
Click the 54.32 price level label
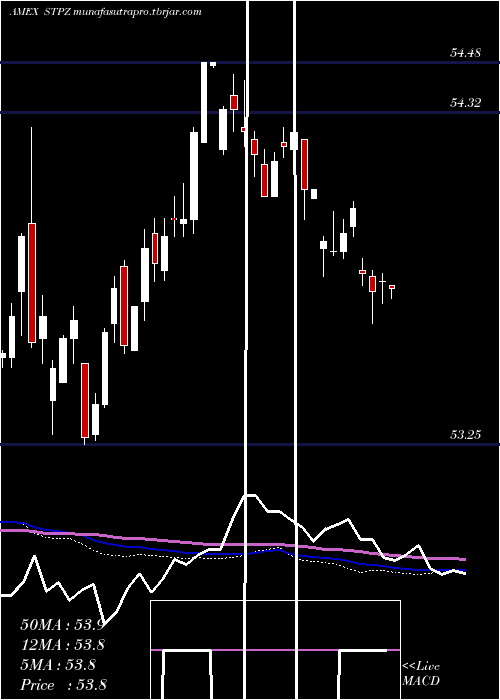[465, 103]
